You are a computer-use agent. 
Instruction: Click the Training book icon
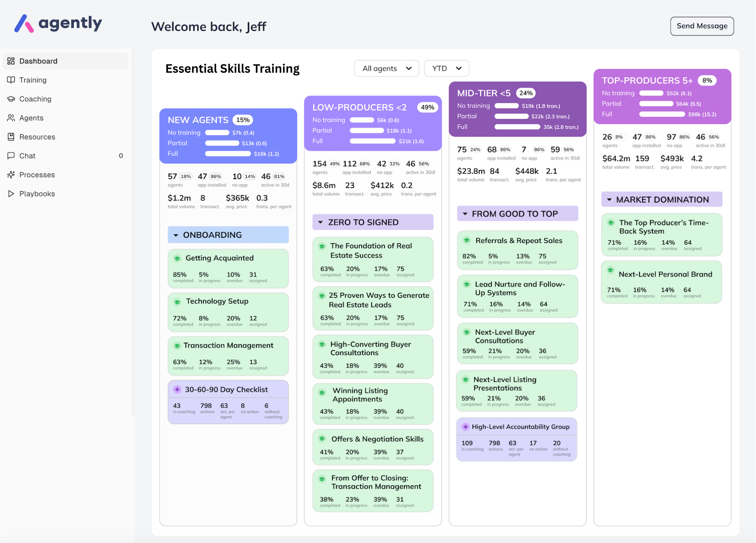(11, 80)
